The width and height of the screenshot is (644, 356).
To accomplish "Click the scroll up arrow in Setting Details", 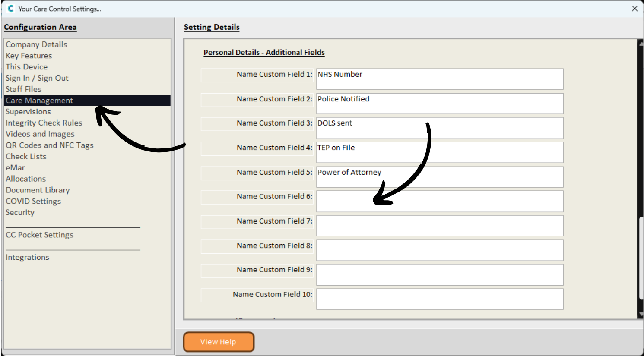I will pyautogui.click(x=641, y=43).
